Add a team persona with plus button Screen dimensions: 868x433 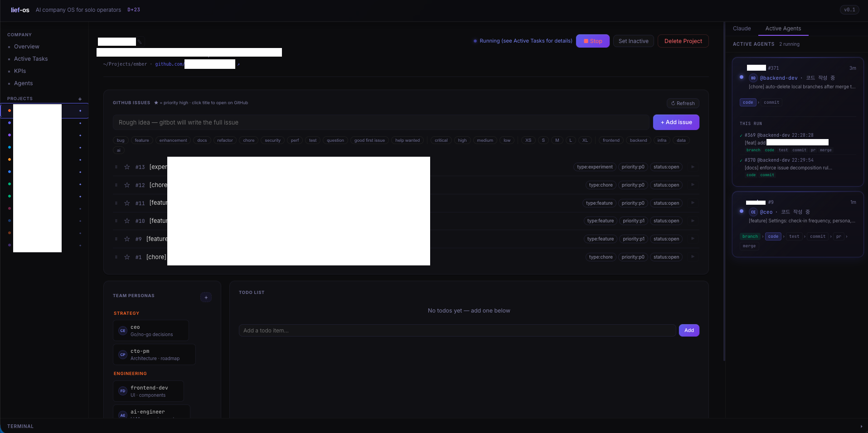[x=206, y=298]
